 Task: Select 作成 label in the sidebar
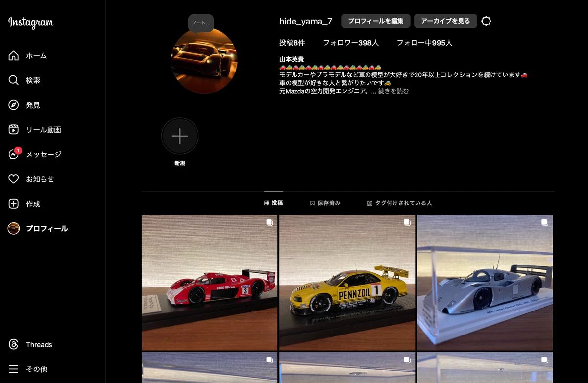point(33,204)
